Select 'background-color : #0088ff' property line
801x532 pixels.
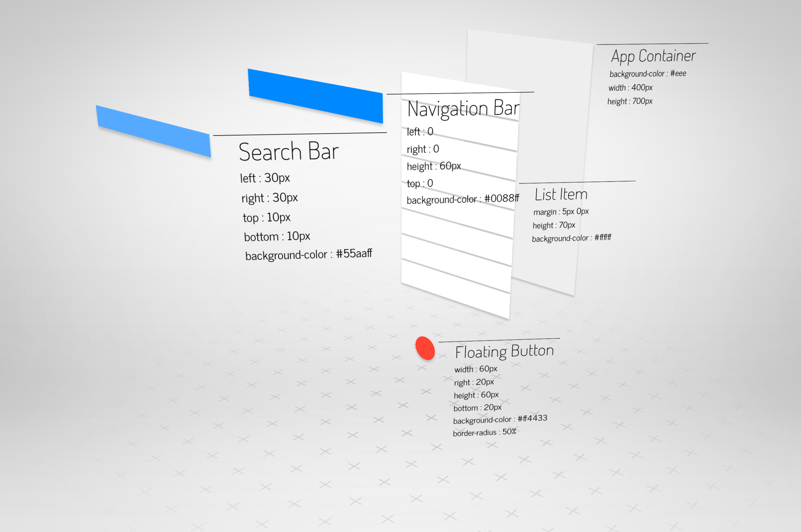(x=463, y=199)
